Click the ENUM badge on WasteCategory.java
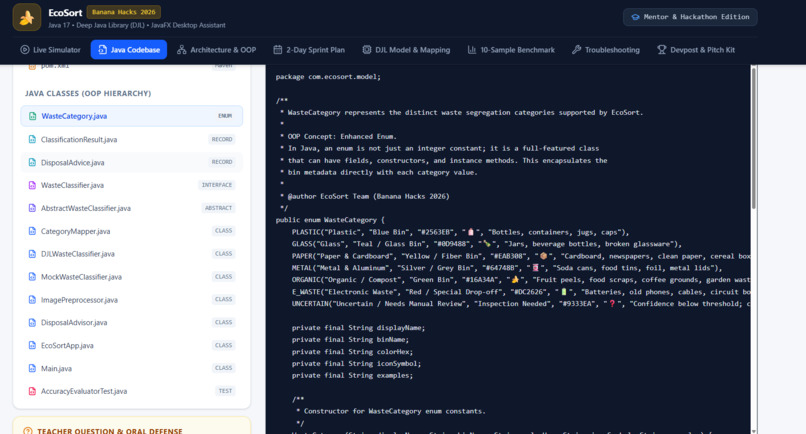Image resolution: width=806 pixels, height=434 pixels. coord(225,116)
